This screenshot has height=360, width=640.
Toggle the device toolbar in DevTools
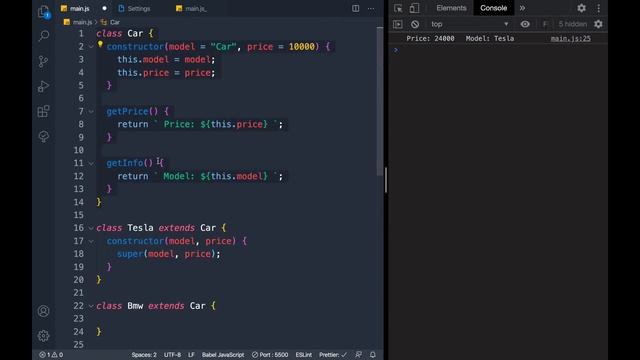tap(414, 8)
